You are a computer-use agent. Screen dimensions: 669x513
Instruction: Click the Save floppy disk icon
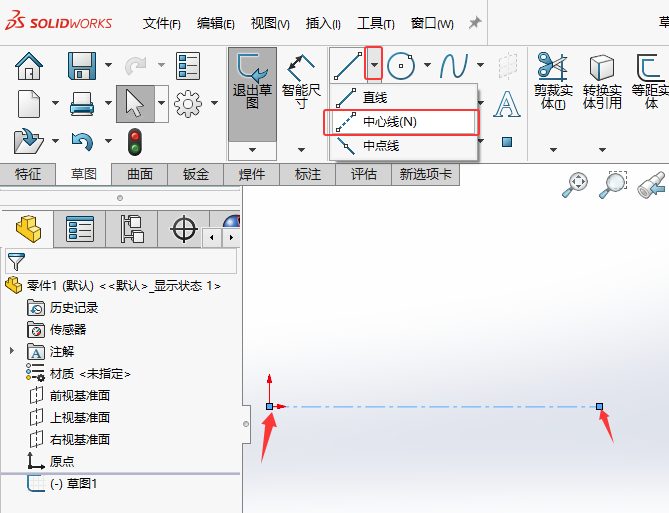81,66
